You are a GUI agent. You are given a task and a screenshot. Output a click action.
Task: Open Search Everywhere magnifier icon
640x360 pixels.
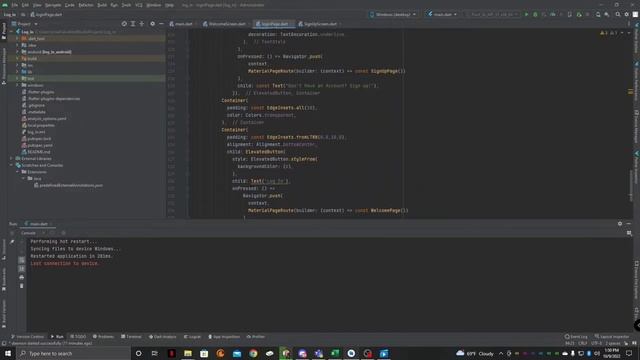618,14
